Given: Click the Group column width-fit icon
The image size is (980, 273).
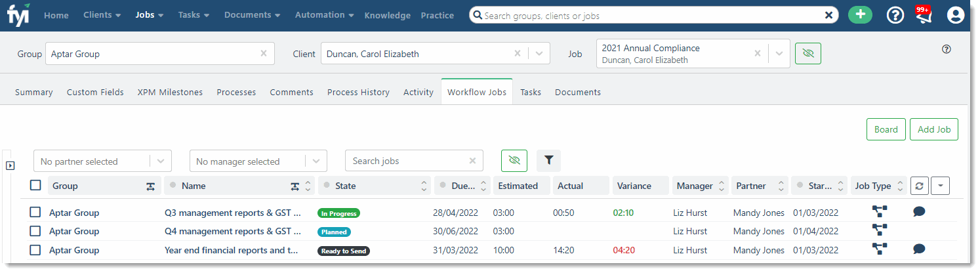Looking at the screenshot, I should [x=150, y=186].
